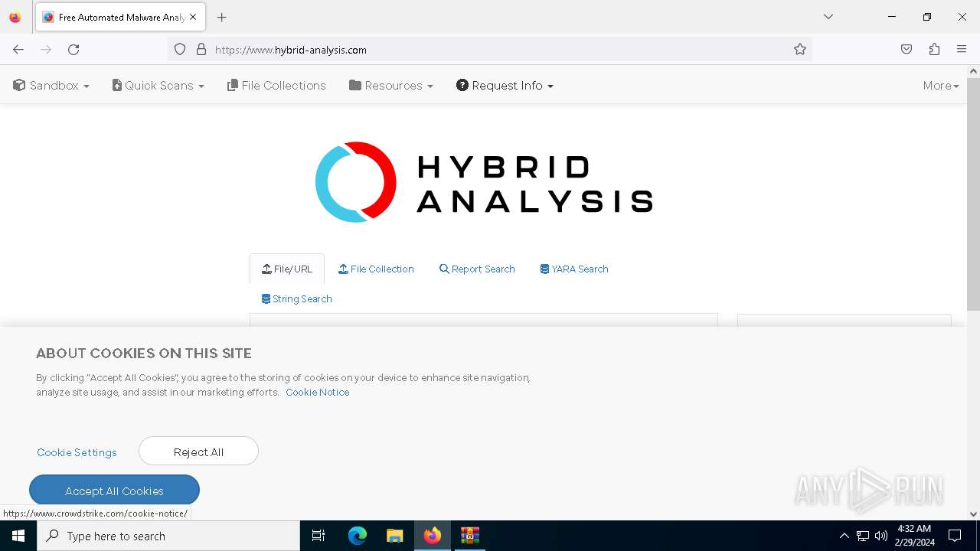Open the Save to Pocket icon
The width and height of the screenshot is (980, 551).
[x=906, y=50]
